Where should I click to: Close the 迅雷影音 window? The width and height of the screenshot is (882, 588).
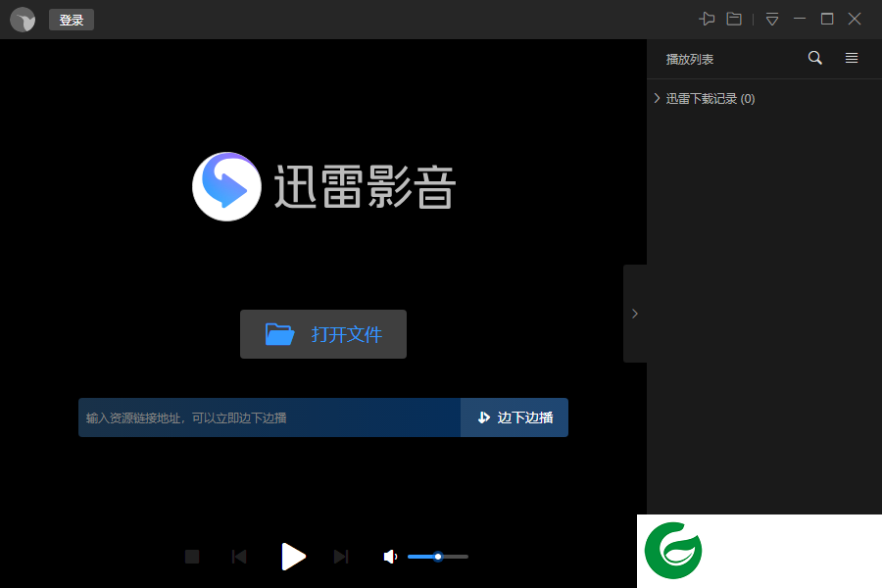pyautogui.click(x=855, y=20)
